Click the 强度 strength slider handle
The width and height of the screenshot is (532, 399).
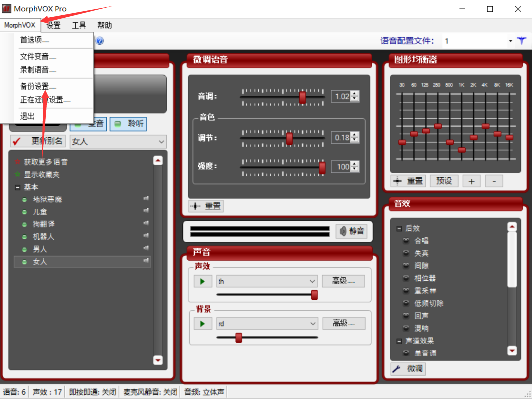pos(322,168)
